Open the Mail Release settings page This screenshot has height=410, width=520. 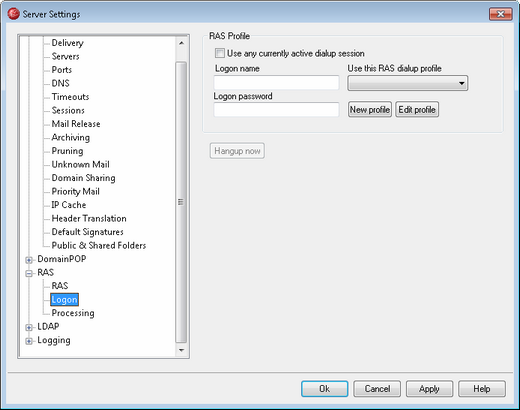[76, 124]
